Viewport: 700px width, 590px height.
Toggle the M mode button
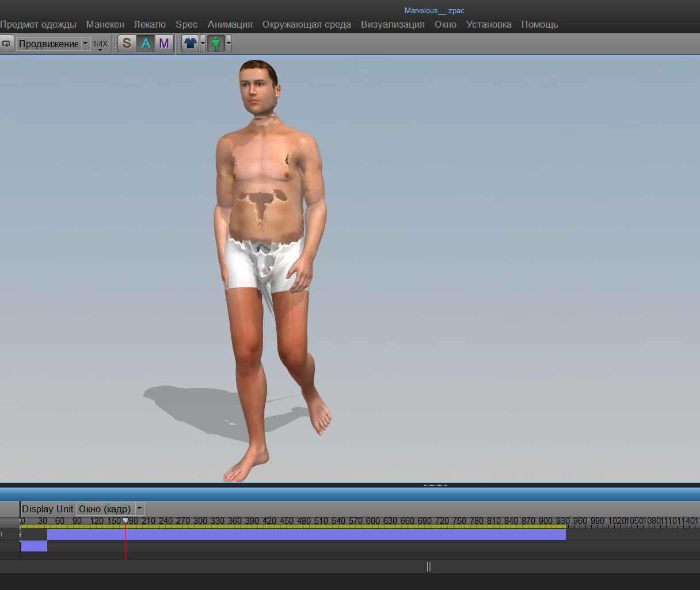point(164,44)
